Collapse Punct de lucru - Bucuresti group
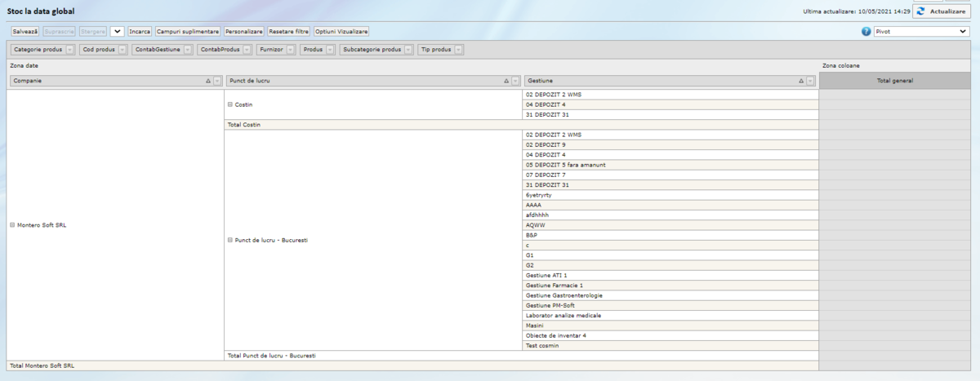The width and height of the screenshot is (980, 381). (230, 241)
